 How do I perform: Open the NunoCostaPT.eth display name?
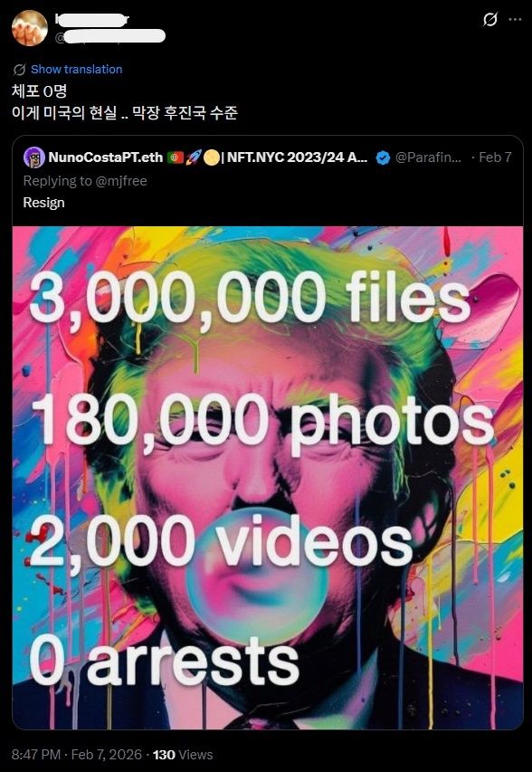pyautogui.click(x=106, y=157)
